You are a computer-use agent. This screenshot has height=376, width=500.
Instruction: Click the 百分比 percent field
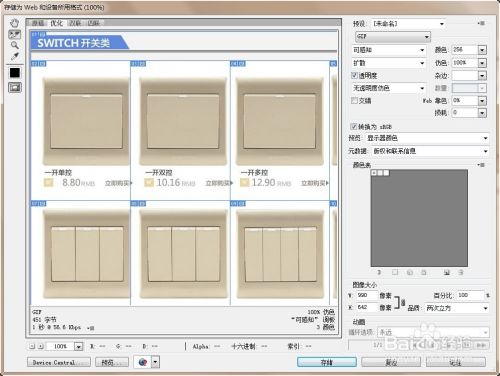(x=470, y=295)
